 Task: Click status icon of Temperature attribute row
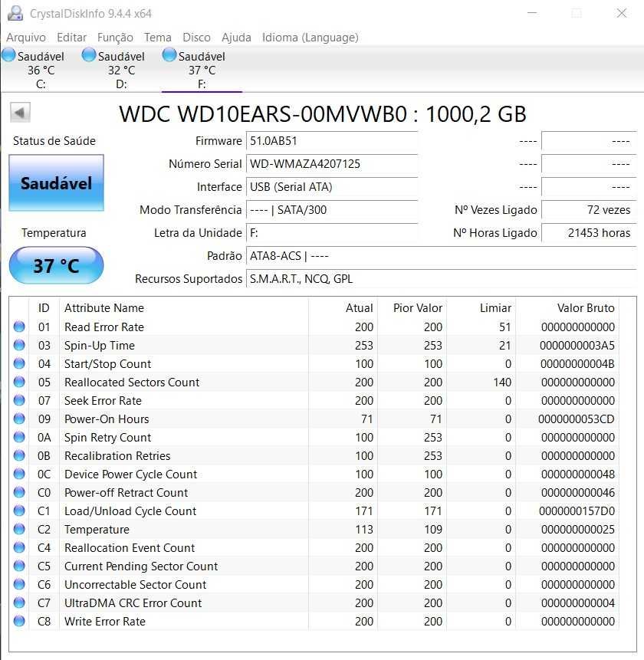coord(19,529)
